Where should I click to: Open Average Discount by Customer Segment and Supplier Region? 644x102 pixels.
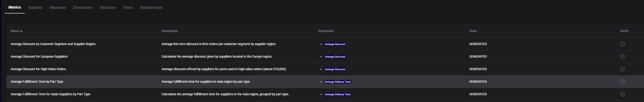click(x=53, y=44)
